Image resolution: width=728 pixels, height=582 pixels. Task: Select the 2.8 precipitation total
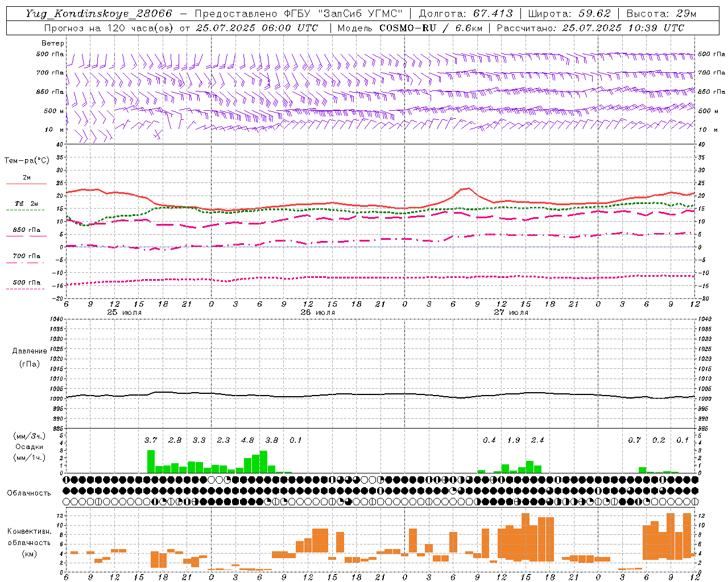175,440
